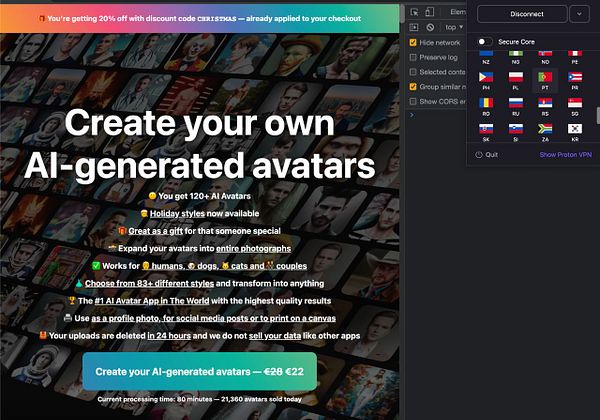Open the top context dropdown in console
600x420 pixels.
point(454,27)
